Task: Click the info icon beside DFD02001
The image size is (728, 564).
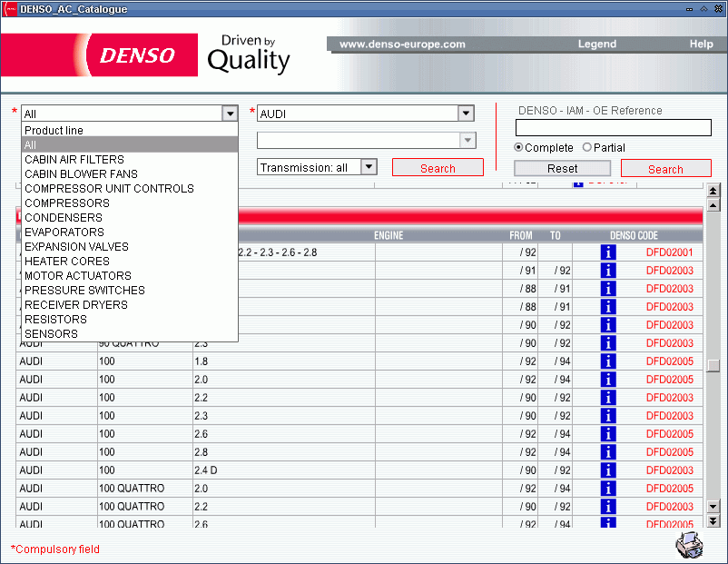Action: click(607, 252)
